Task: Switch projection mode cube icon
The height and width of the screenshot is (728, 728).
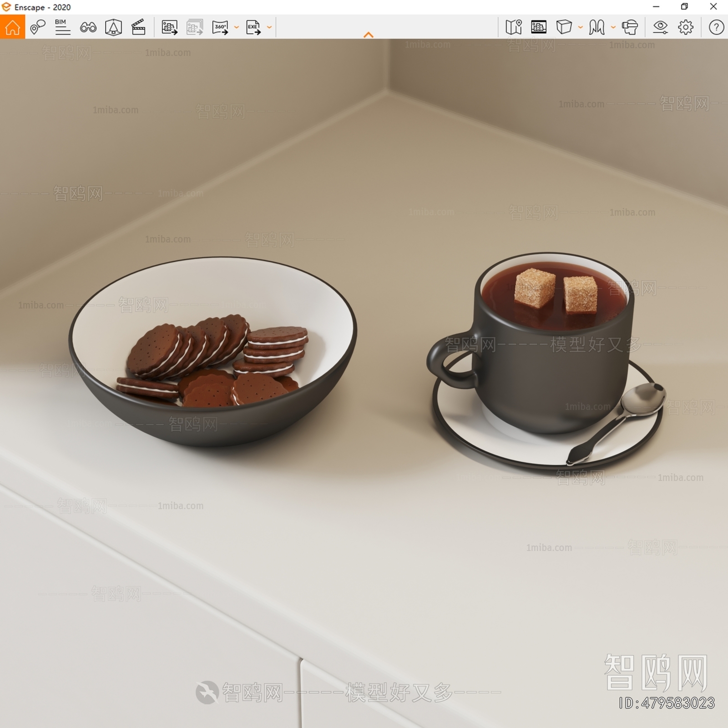Action: tap(564, 27)
